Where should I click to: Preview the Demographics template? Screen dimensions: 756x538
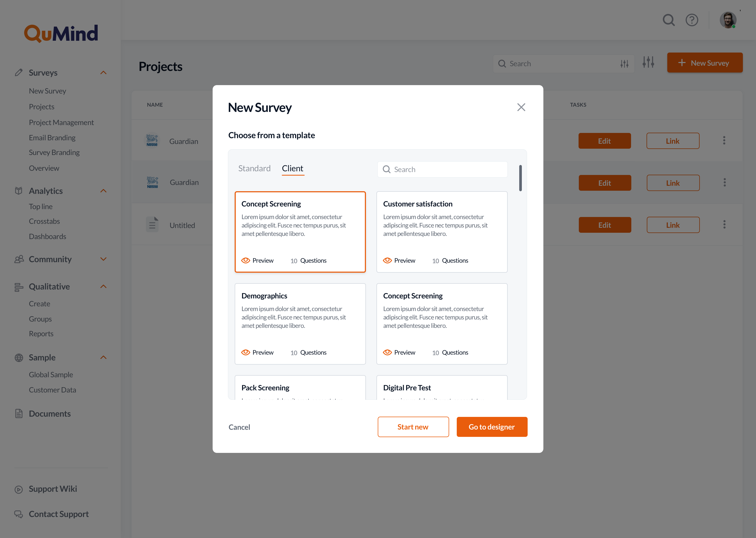click(x=257, y=353)
